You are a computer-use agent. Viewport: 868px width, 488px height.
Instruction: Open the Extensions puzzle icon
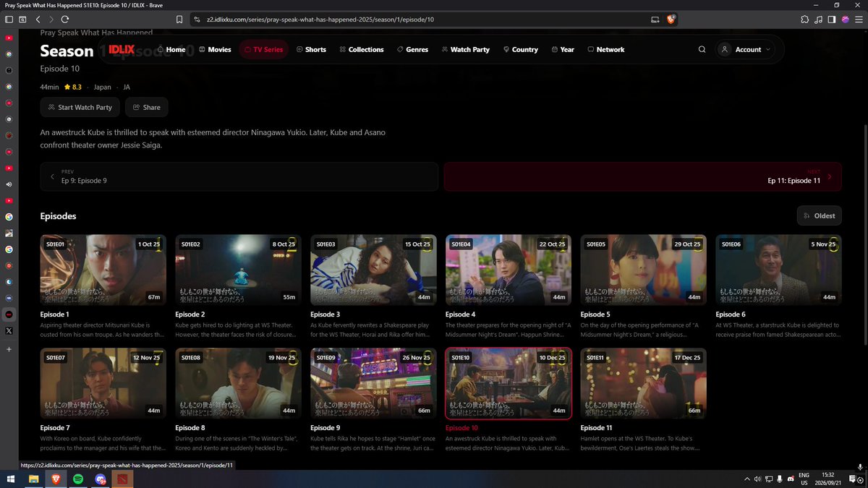(805, 20)
